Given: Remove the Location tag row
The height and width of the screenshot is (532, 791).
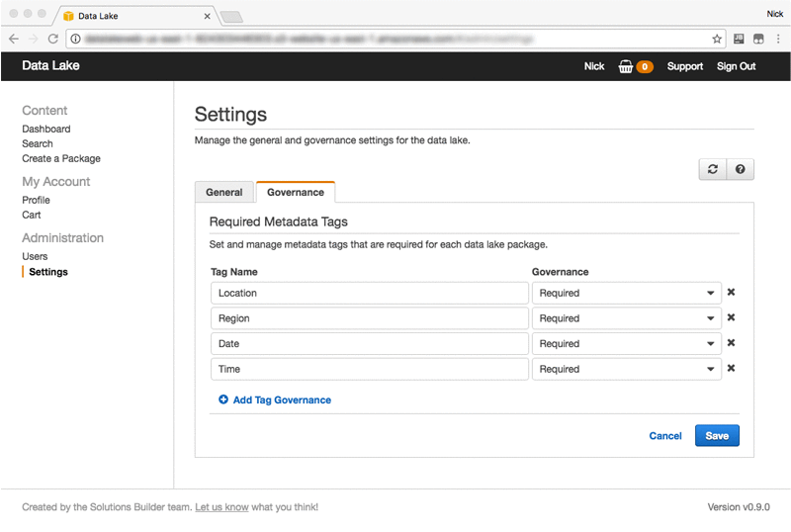Looking at the screenshot, I should tap(732, 293).
